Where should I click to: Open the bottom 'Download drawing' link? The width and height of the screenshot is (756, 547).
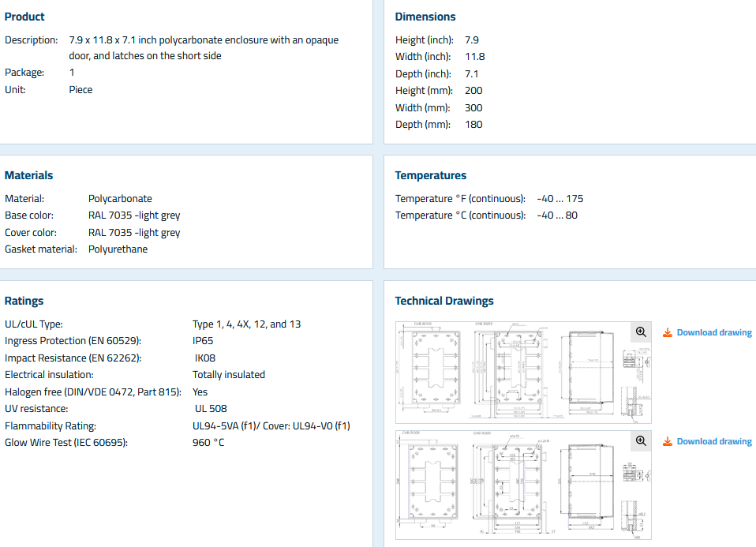713,441
